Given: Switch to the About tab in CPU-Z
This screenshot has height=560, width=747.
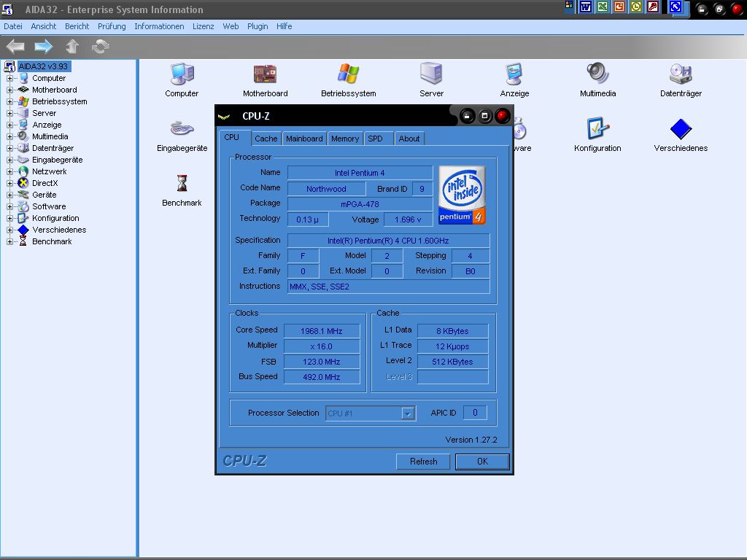Looking at the screenshot, I should pyautogui.click(x=409, y=139).
